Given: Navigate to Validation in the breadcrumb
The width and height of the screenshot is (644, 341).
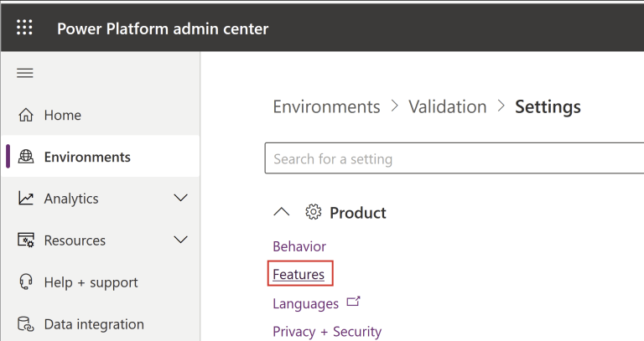Looking at the screenshot, I should pos(447,106).
